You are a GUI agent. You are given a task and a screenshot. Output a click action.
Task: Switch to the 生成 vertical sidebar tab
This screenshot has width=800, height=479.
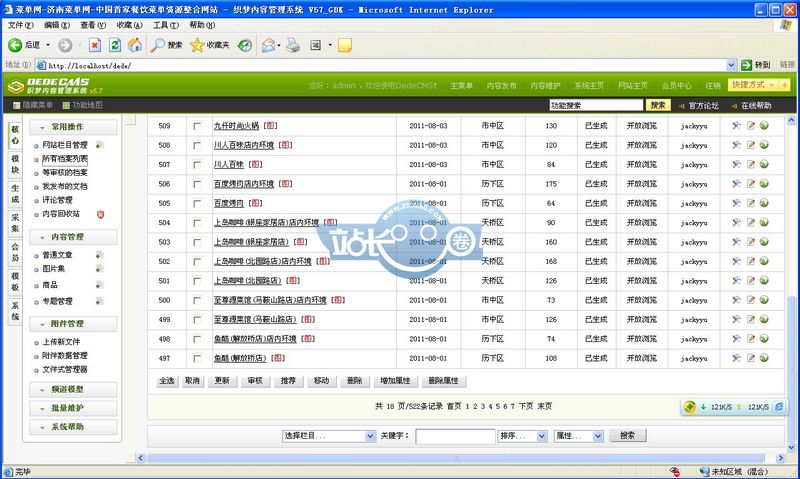pos(15,194)
